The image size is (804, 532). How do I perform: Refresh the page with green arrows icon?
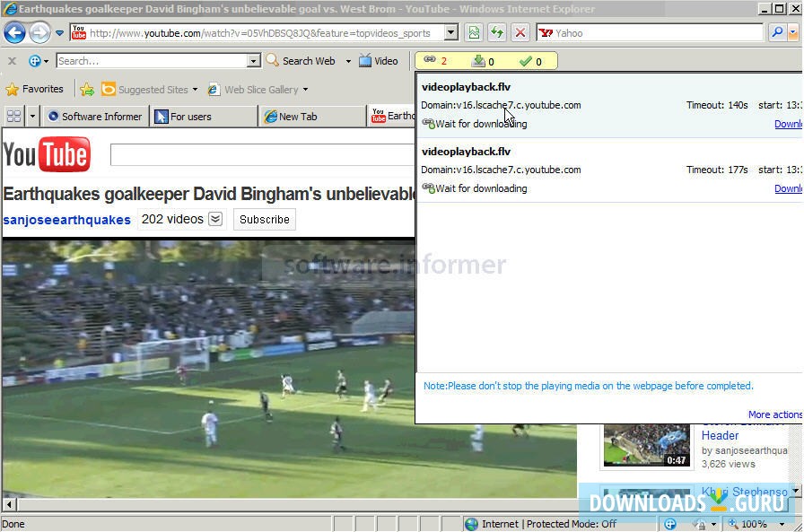497,33
